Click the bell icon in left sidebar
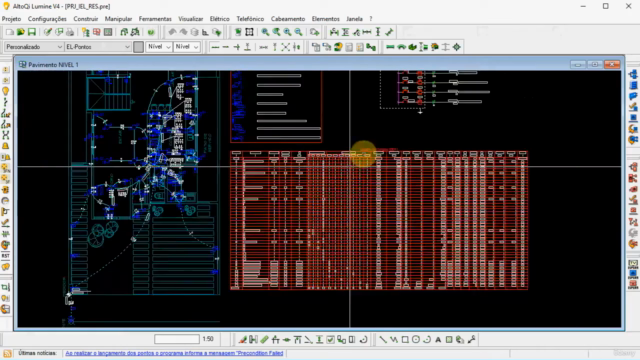 (6, 146)
